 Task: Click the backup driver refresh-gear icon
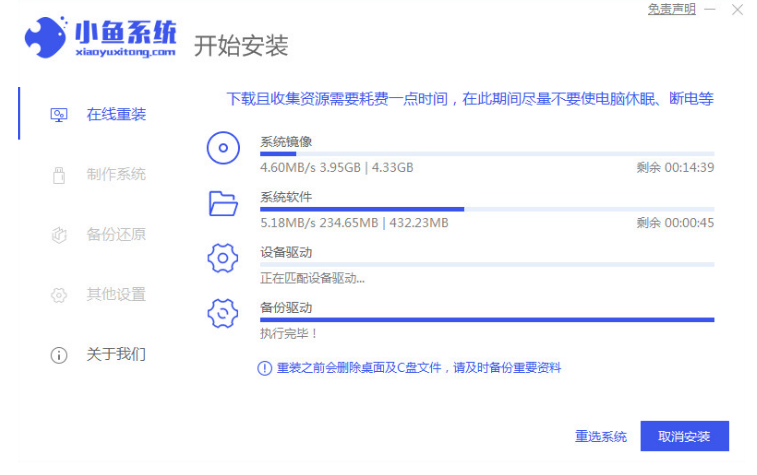tap(222, 313)
